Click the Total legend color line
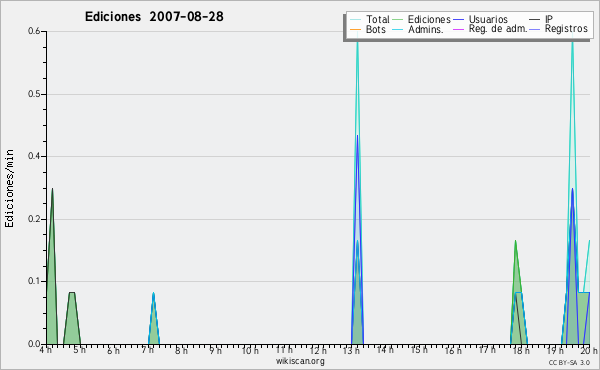The height and width of the screenshot is (370, 600). click(355, 20)
